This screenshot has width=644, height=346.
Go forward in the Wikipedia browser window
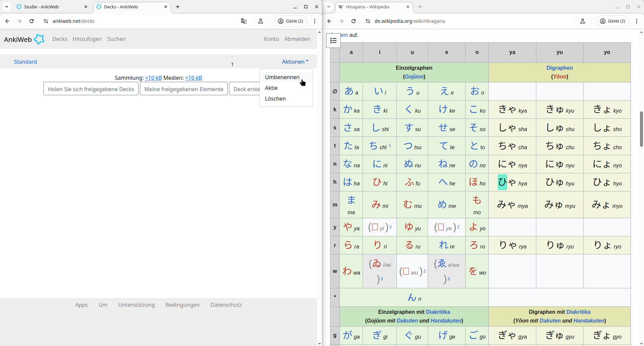click(341, 21)
